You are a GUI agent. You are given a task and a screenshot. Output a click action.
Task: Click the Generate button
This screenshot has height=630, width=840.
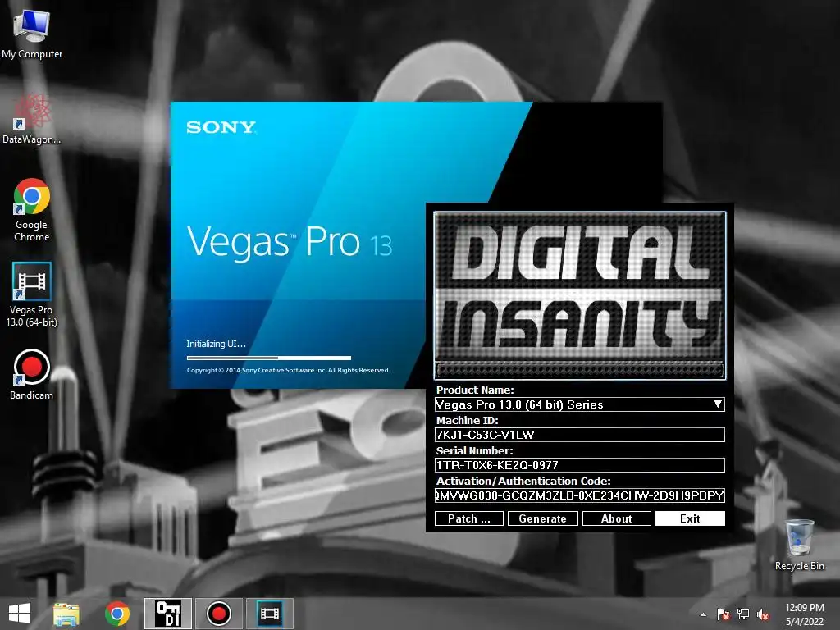(543, 518)
